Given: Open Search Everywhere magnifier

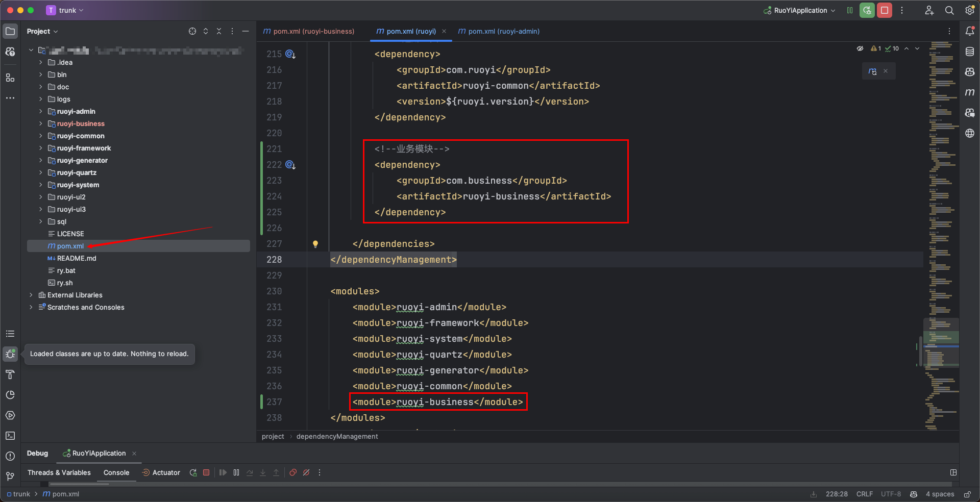Looking at the screenshot, I should point(949,10).
